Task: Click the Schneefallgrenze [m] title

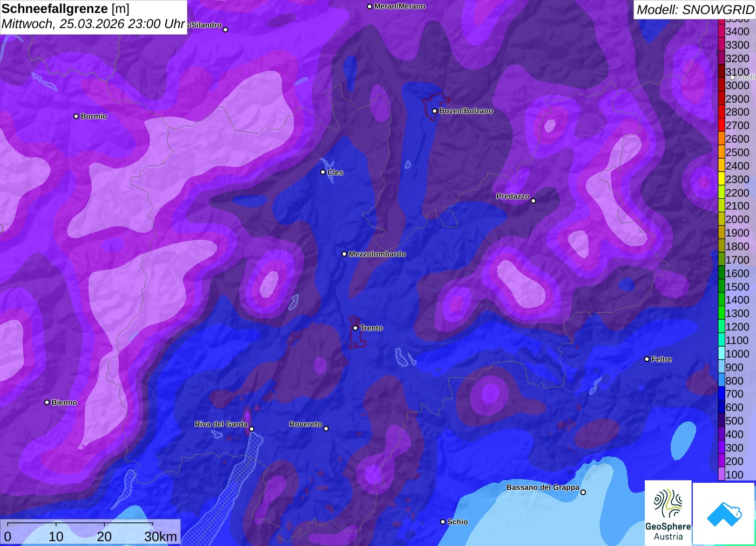Action: pyautogui.click(x=65, y=9)
